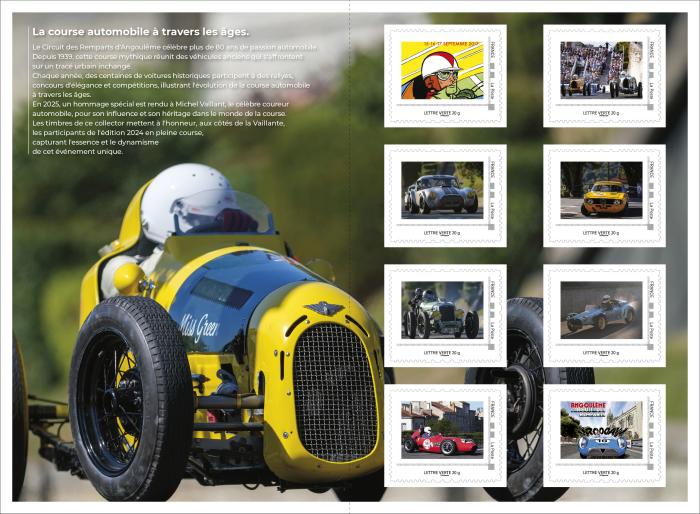700x514 pixels.
Task: Choose the light blue single-seater stamp
Action: pos(601,310)
